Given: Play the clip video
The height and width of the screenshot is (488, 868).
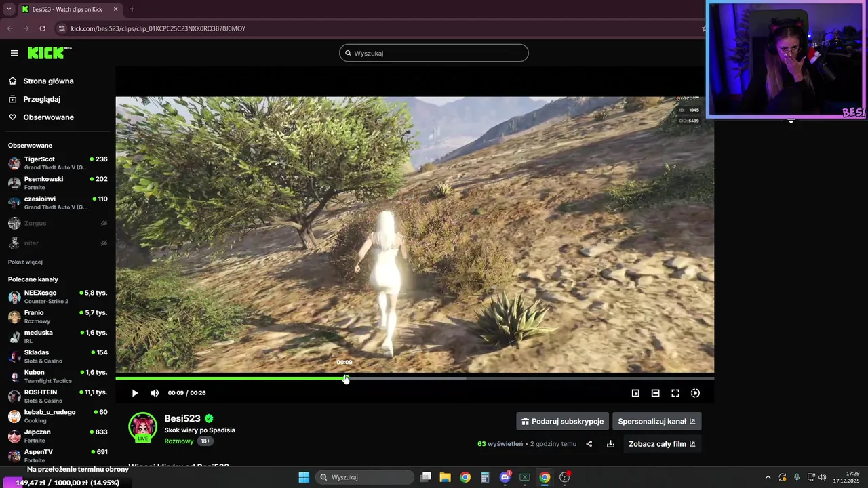Looking at the screenshot, I should pos(135,393).
